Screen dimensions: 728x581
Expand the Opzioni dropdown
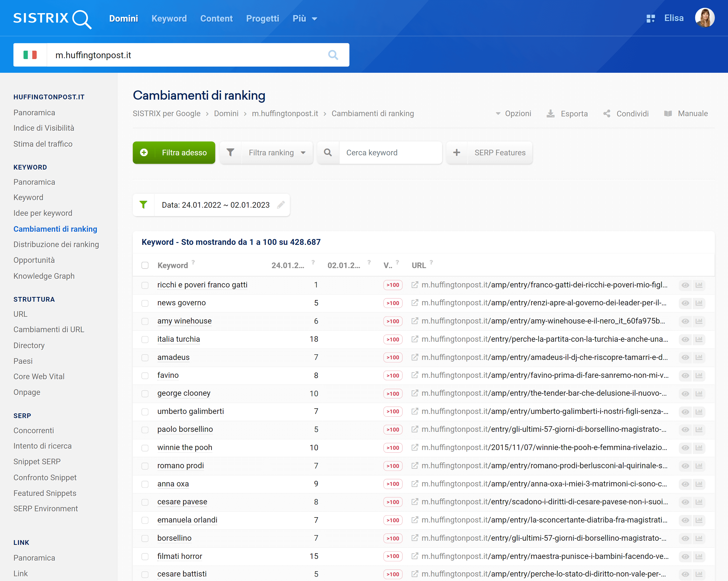pos(513,113)
